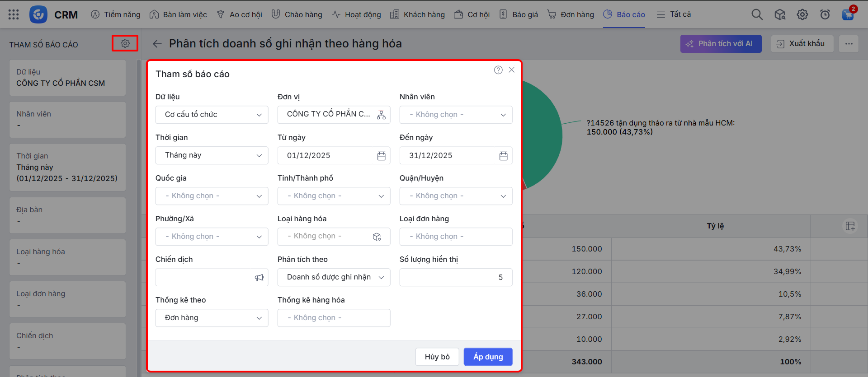Screen dimensions: 868x377
Task: Open the Khách hàng menu
Action: (x=417, y=14)
